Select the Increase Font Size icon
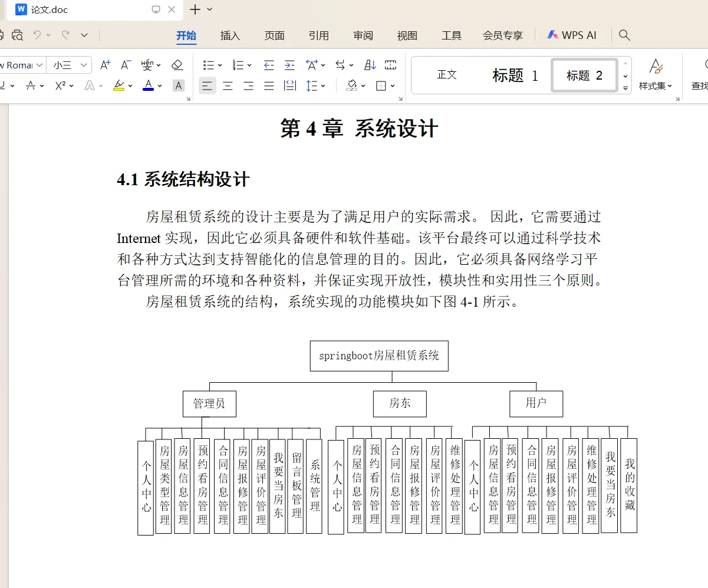 [105, 64]
